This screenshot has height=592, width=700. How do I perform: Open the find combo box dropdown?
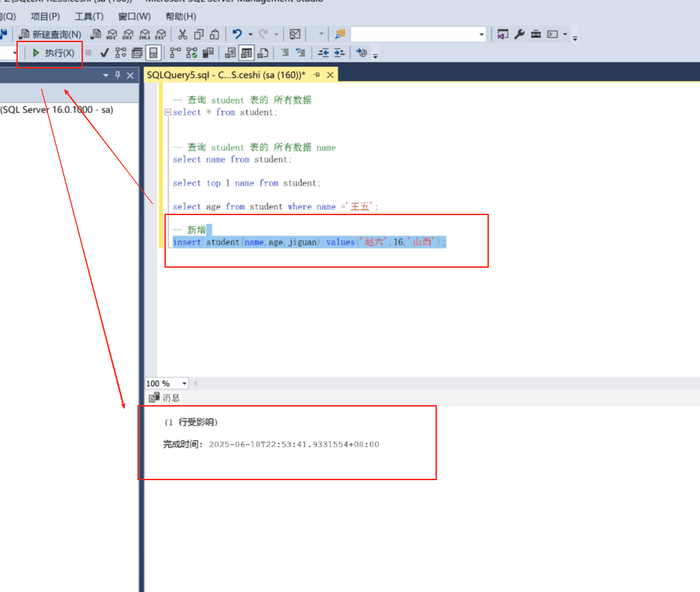pos(482,34)
